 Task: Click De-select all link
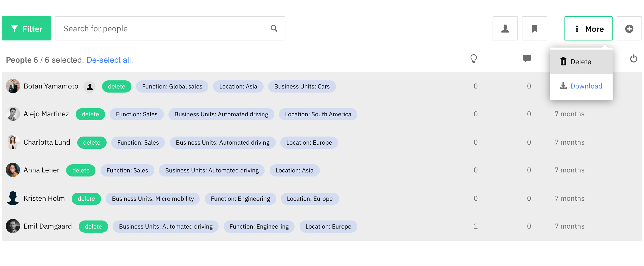pos(109,60)
